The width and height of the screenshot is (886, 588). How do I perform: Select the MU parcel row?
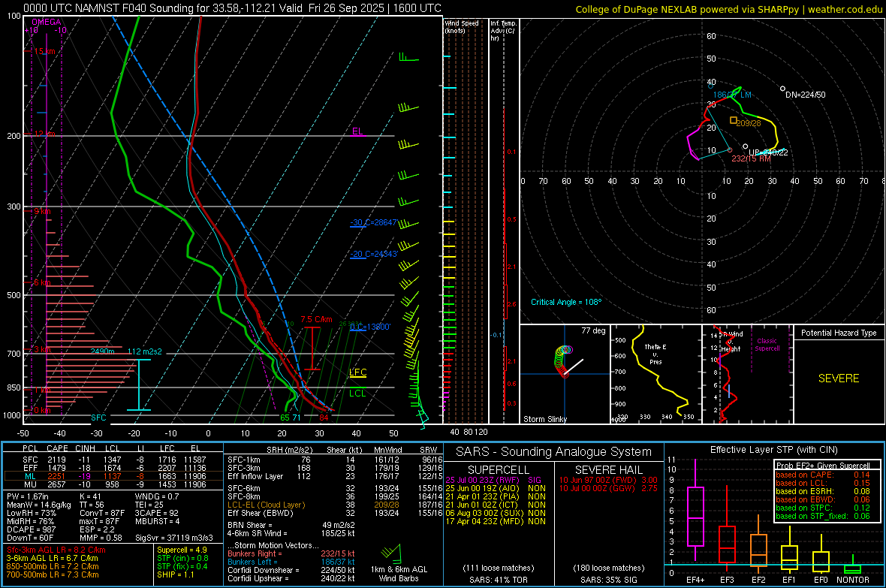click(113, 484)
